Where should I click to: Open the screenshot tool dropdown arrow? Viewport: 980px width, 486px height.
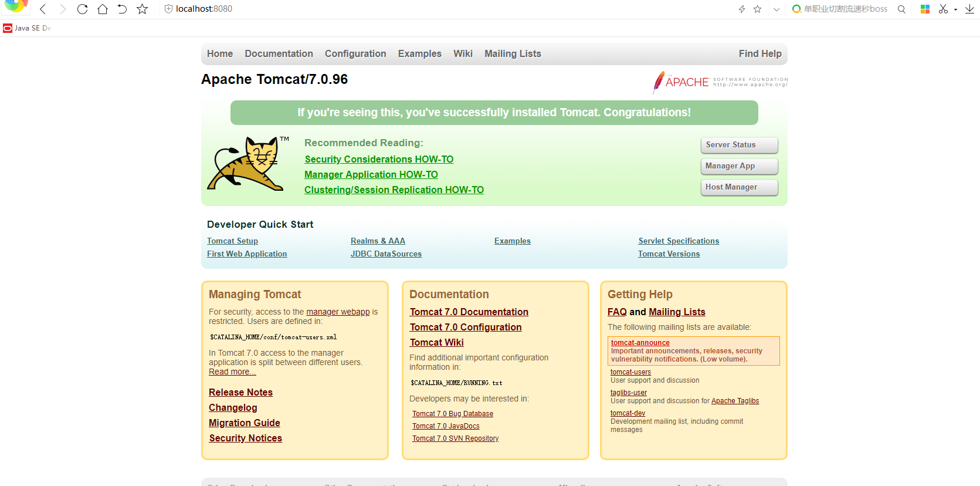tap(955, 9)
